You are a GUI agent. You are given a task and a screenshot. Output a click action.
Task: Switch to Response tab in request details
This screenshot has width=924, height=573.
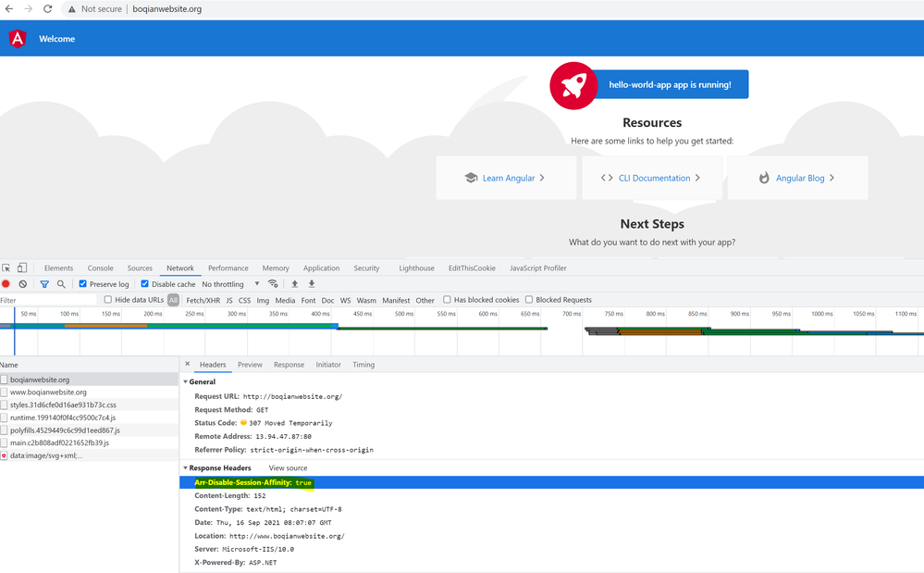pos(289,365)
